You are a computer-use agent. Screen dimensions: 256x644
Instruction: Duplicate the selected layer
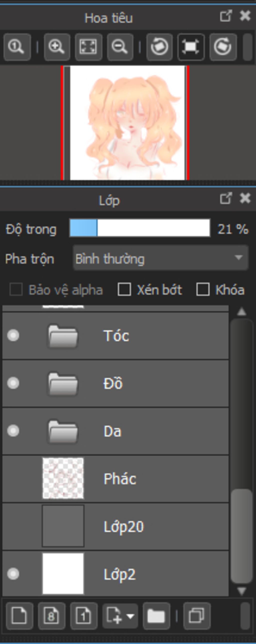tap(196, 616)
